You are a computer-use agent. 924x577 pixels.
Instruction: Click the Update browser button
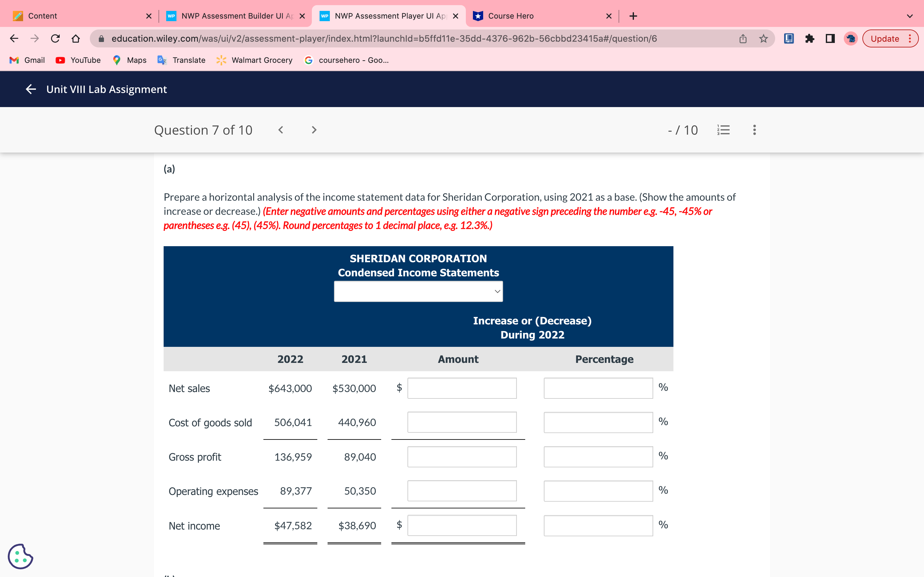[886, 38]
